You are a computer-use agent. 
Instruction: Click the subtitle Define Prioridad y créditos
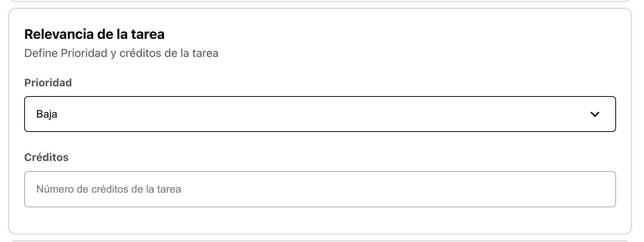point(121,53)
